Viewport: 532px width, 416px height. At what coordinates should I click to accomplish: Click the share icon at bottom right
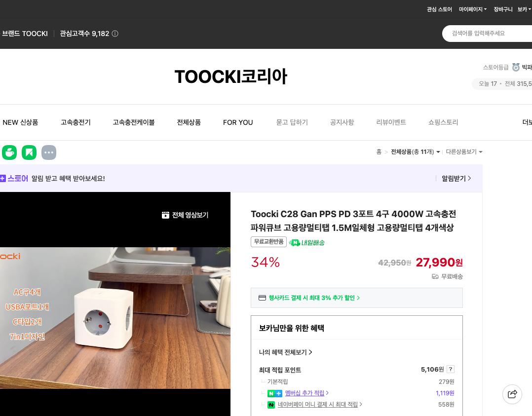[512, 394]
